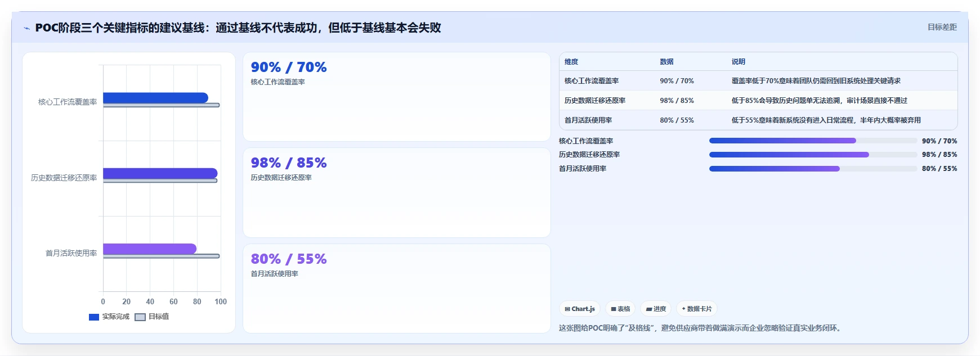
Task: Click the 首月活跃使用率 chart axis label
Action: tap(71, 253)
